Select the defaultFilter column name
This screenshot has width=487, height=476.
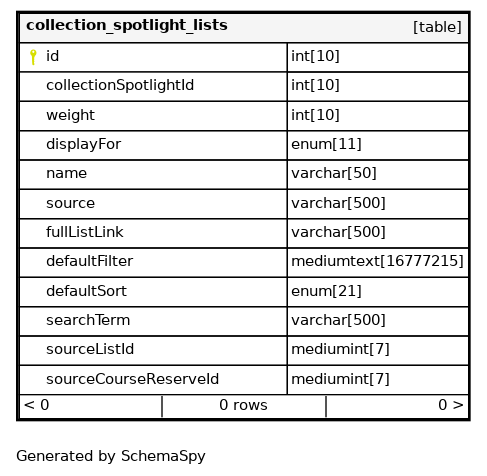[x=89, y=262]
